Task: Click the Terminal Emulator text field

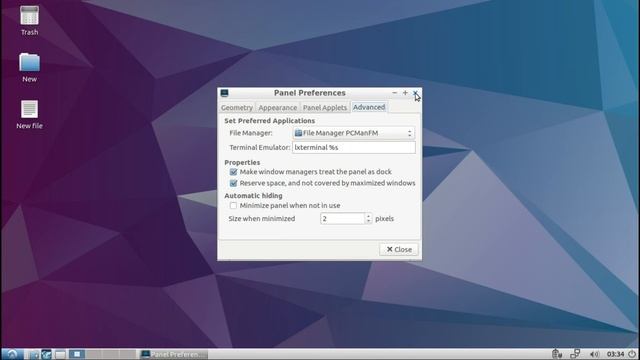Action: tap(354, 147)
